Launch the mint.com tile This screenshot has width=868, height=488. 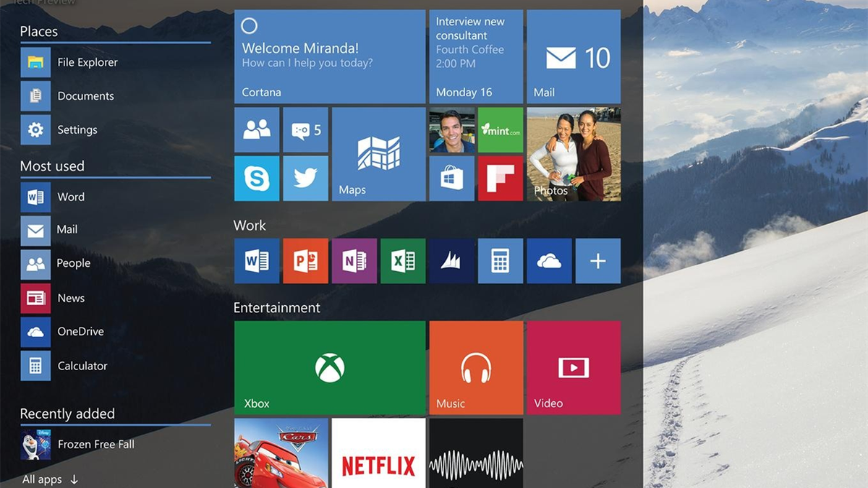(x=501, y=130)
